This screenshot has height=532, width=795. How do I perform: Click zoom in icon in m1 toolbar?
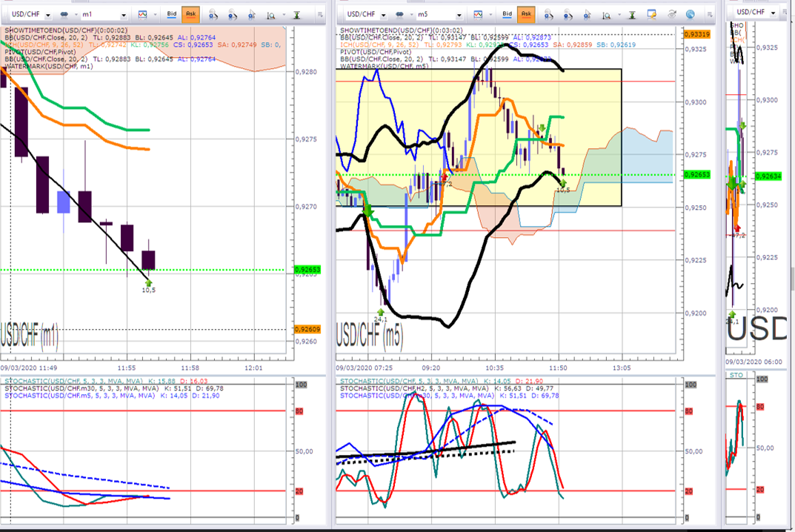tap(213, 16)
